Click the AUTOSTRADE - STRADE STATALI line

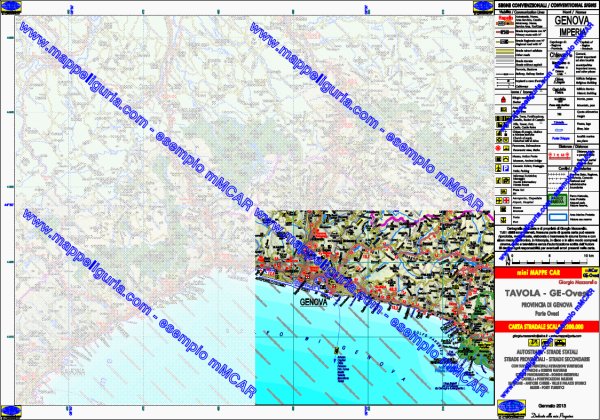click(547, 352)
